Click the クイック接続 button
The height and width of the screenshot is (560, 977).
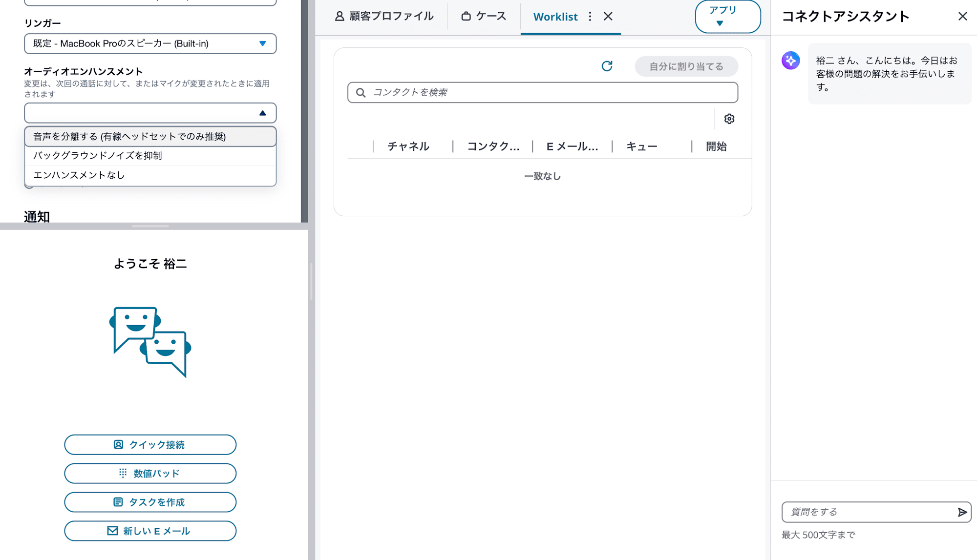(150, 444)
